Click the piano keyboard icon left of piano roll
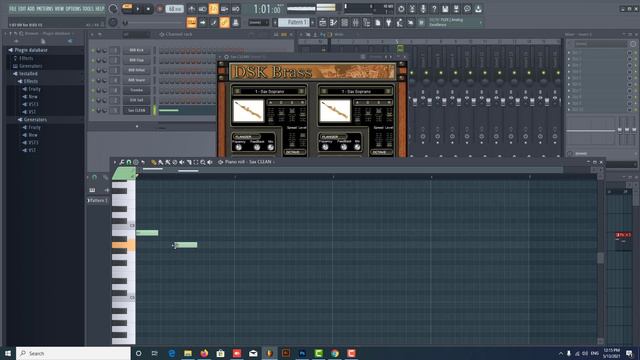Viewport: 640px width, 360px height. click(92, 190)
